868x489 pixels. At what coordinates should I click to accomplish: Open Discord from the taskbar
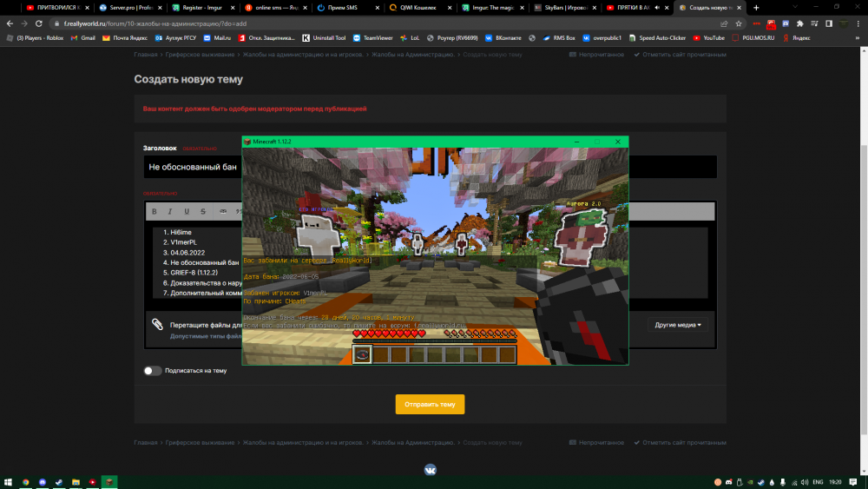tap(42, 482)
